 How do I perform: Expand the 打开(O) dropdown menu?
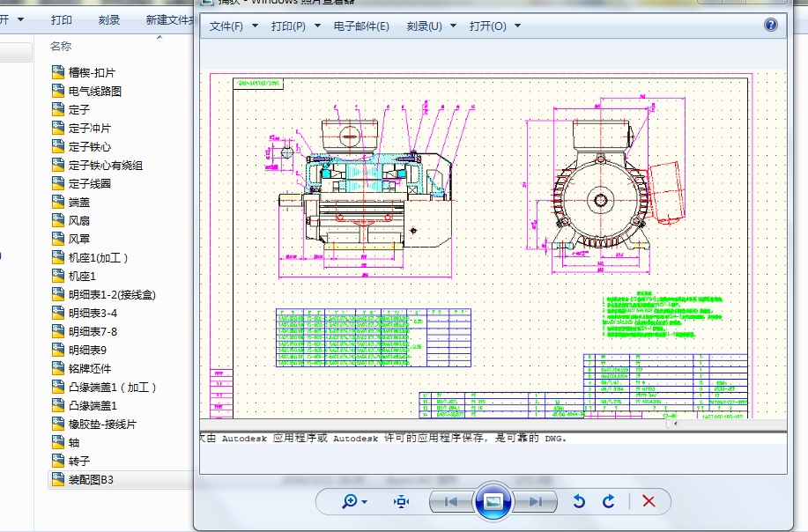point(494,26)
